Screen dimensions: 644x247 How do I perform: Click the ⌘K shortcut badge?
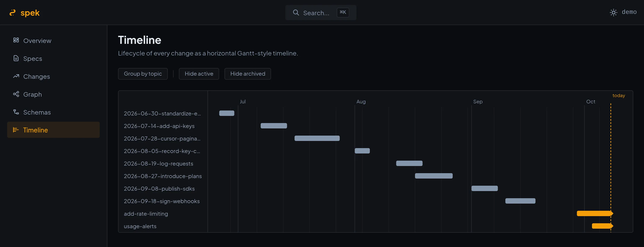coord(343,12)
